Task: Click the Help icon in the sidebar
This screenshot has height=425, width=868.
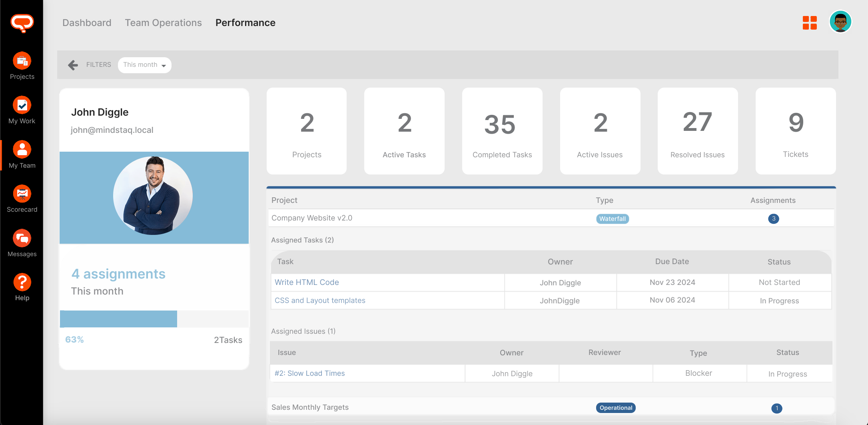Action: pos(22,287)
